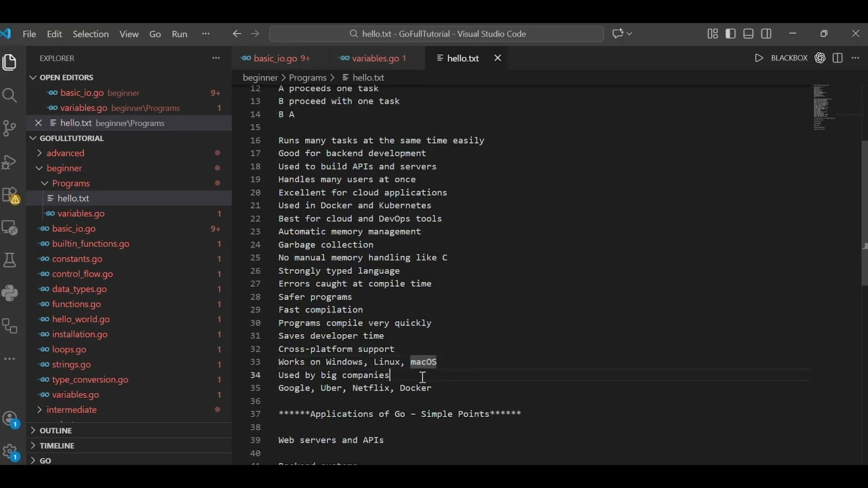Show additional activity bar views ellipsis
This screenshot has width=868, height=488.
pos(9,359)
